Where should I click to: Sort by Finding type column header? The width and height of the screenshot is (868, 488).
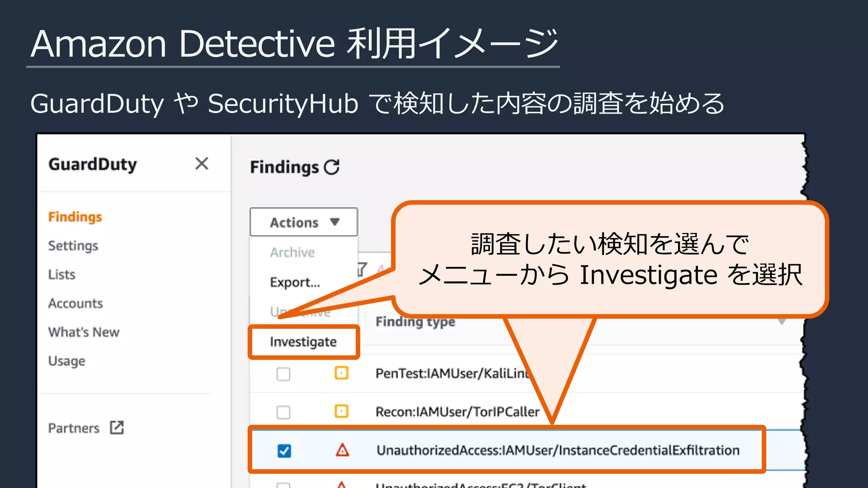point(415,322)
